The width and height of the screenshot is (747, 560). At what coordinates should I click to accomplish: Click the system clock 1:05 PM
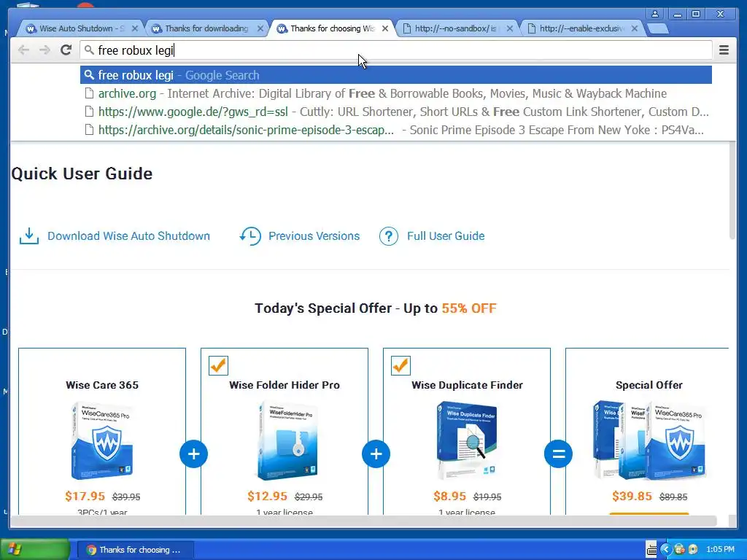[720, 550]
